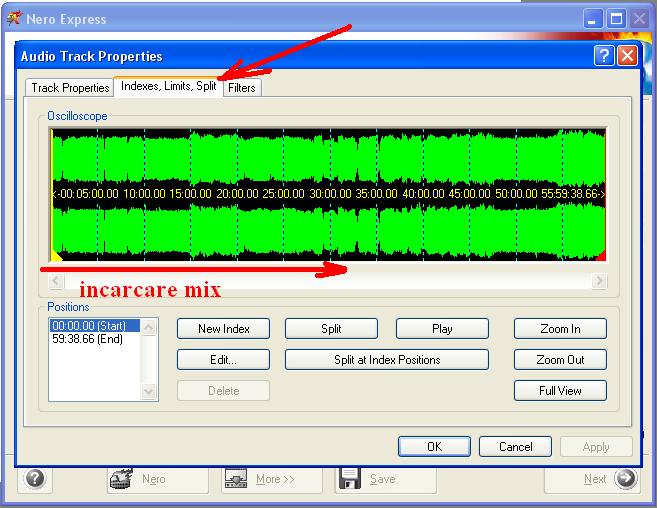
Task: Click the red end marker in oscilloscope
Action: tap(601, 256)
